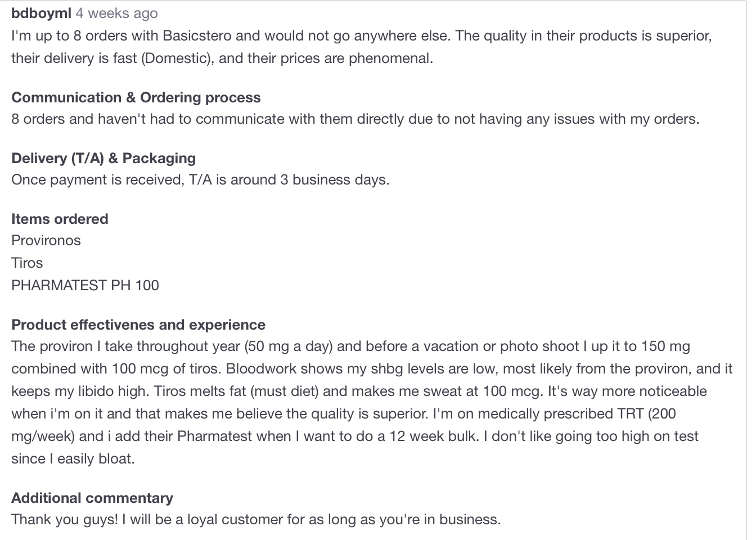756x540 pixels.
Task: Click the "Additional commentary" heading
Action: point(92,498)
